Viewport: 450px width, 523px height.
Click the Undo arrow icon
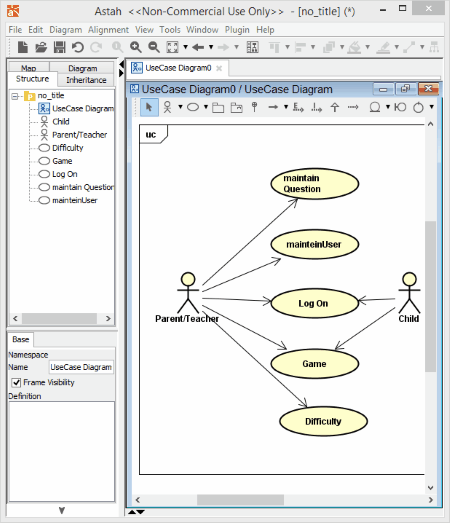78,47
